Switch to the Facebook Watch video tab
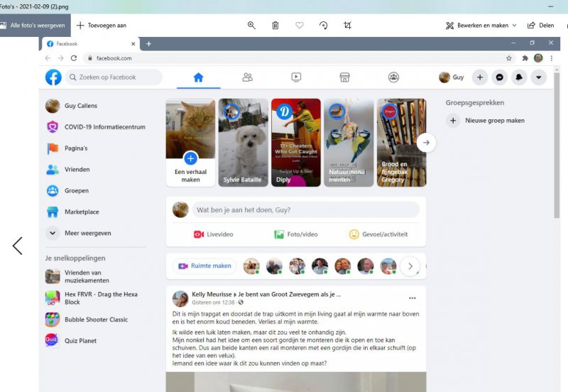 (296, 77)
